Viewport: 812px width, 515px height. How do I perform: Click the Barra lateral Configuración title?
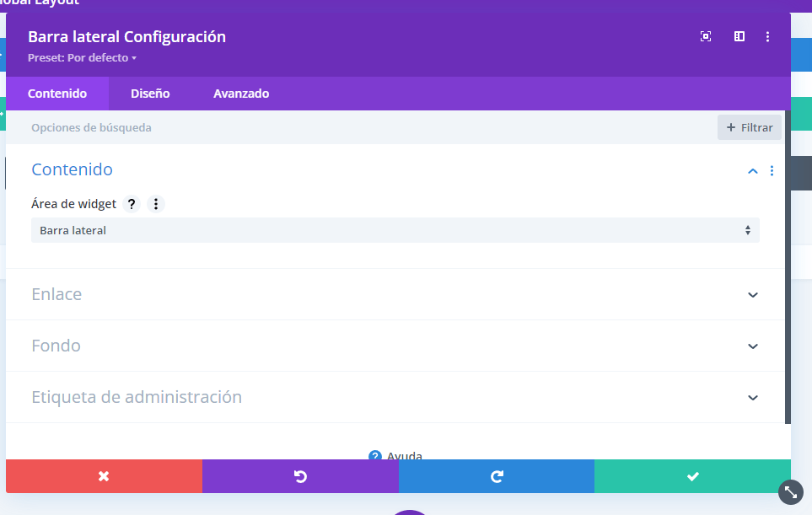(x=126, y=37)
